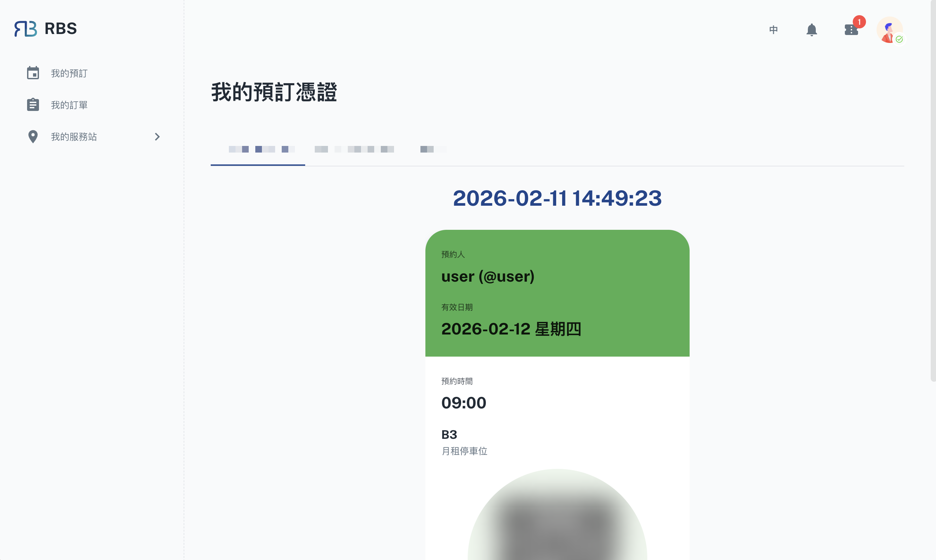Click the RBS brand name text
Screen dimensions: 936x560
point(61,29)
